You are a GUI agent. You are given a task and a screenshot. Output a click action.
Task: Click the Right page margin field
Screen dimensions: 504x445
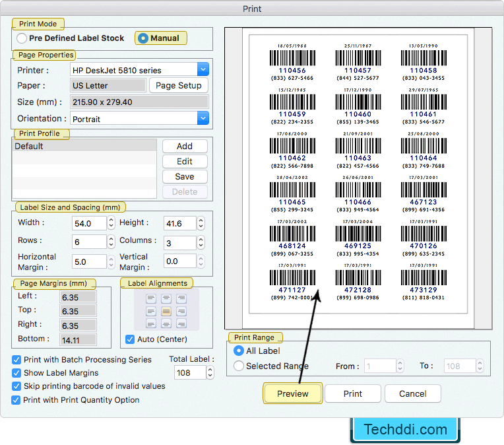pos(78,325)
